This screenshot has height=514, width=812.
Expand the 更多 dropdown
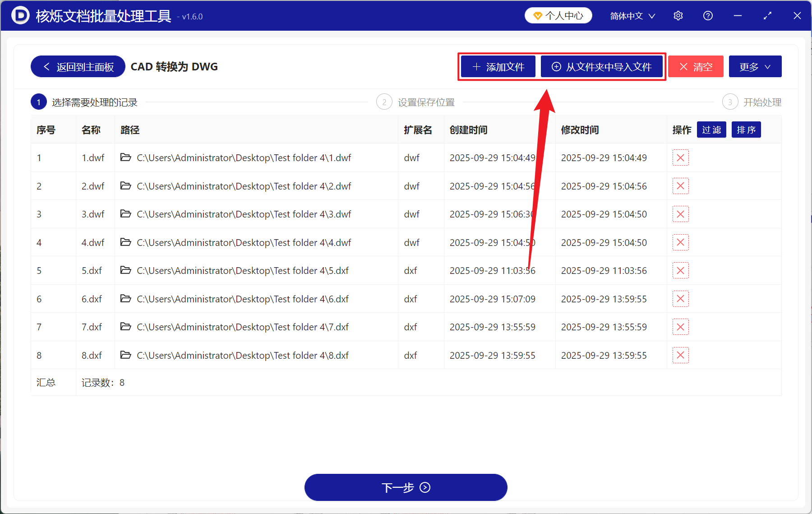click(x=755, y=66)
